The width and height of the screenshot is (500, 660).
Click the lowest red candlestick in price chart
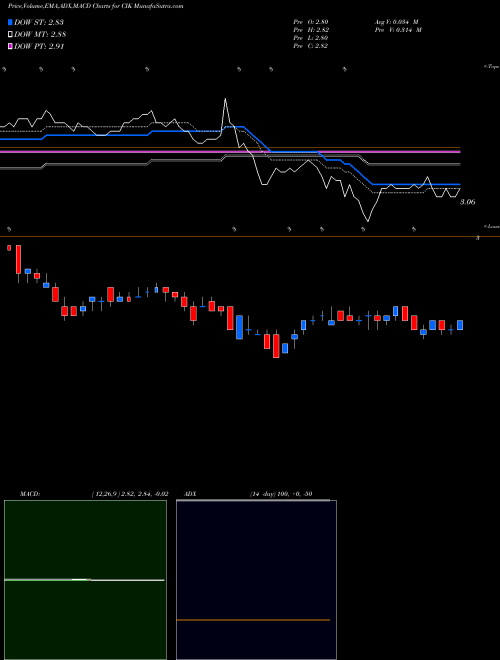point(276,346)
